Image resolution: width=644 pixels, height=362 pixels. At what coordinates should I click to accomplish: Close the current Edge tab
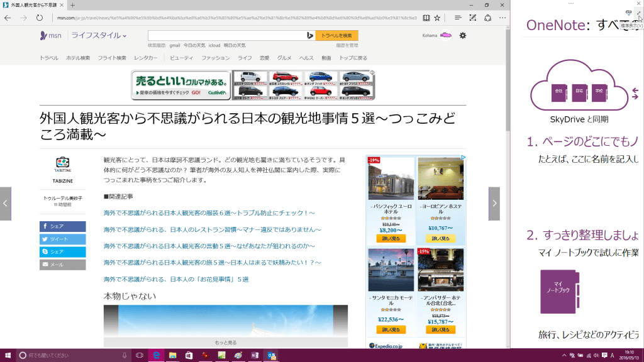click(x=62, y=5)
